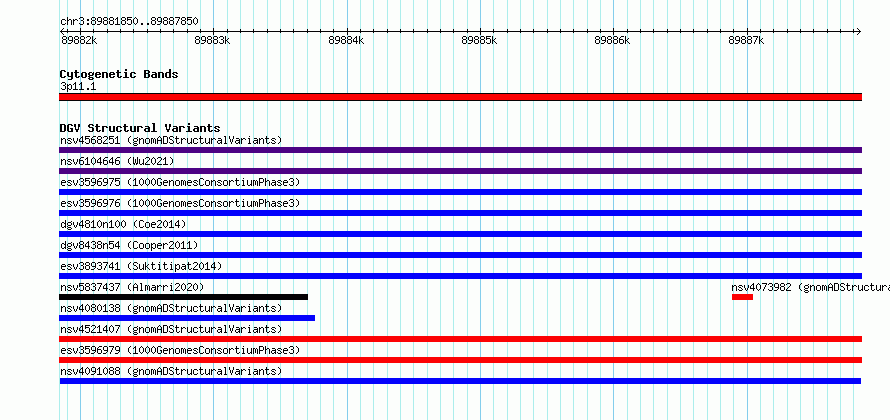Click the nsv4073982 variant label
The width and height of the screenshot is (890, 420).
coord(811,287)
